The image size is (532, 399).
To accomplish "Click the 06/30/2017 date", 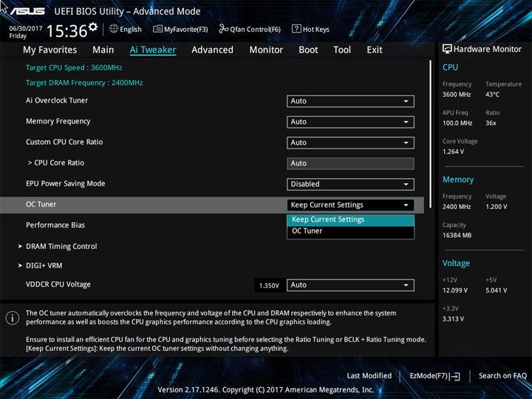I will (x=26, y=29).
